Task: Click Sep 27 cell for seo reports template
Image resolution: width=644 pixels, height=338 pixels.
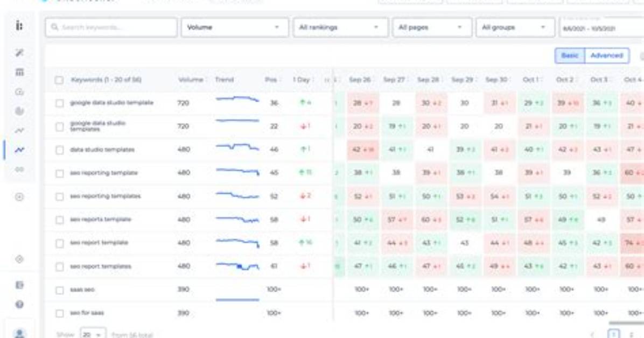Action: pos(397,220)
